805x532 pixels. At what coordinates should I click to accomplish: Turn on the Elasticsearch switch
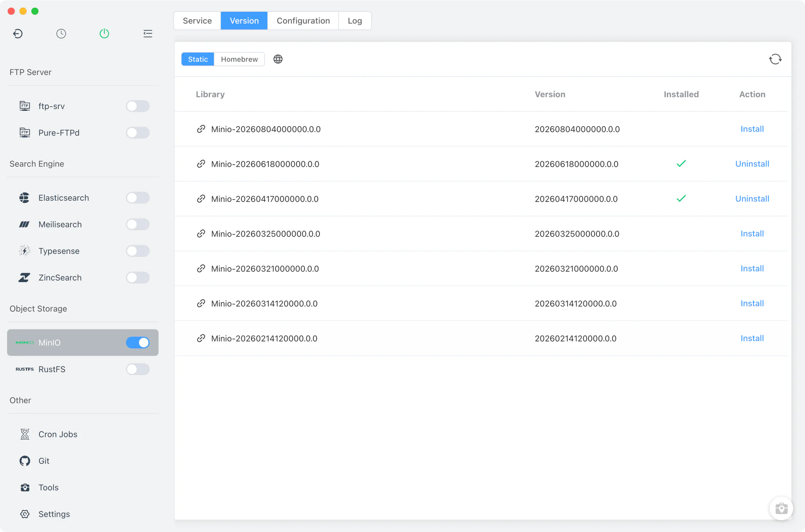pyautogui.click(x=138, y=198)
